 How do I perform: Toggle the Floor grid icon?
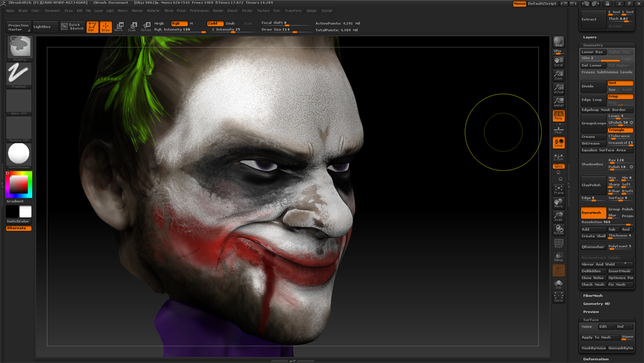[559, 130]
